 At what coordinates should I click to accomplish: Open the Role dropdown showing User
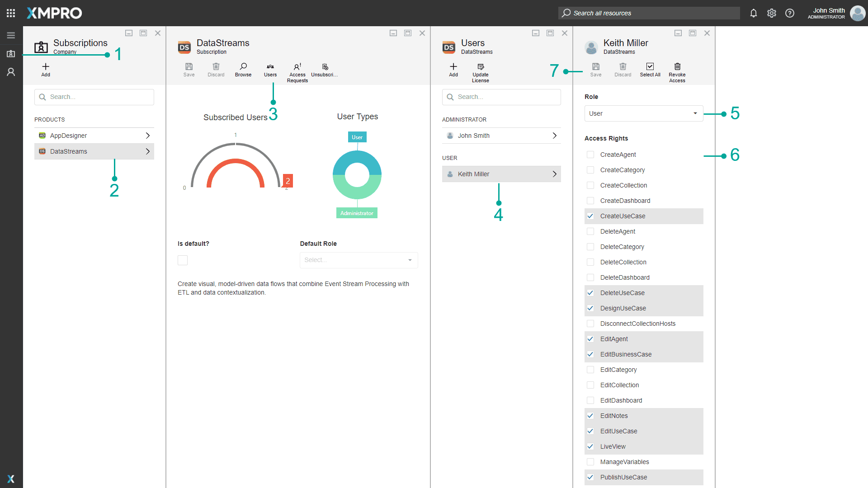[x=643, y=113]
